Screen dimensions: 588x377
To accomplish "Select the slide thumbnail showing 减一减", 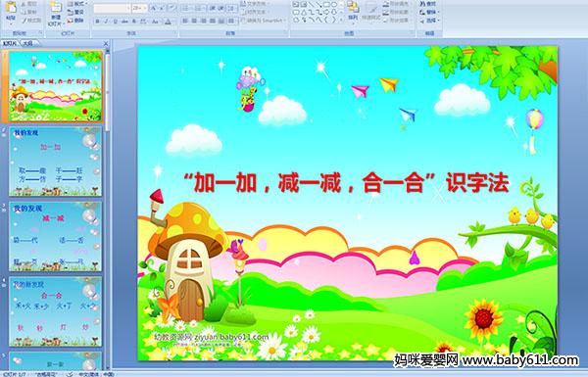I will coord(55,236).
